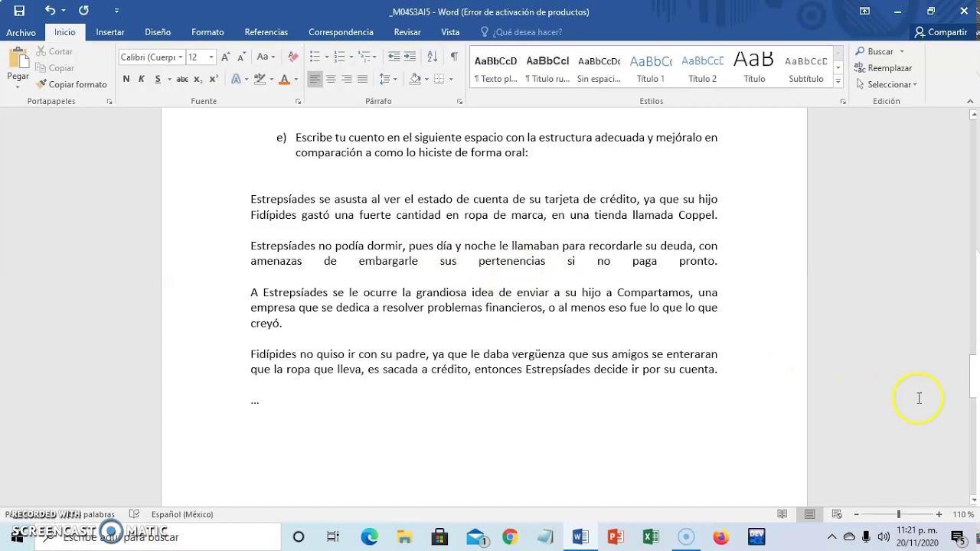This screenshot has width=980, height=551.
Task: Select Copiar formato painter
Action: pos(71,84)
